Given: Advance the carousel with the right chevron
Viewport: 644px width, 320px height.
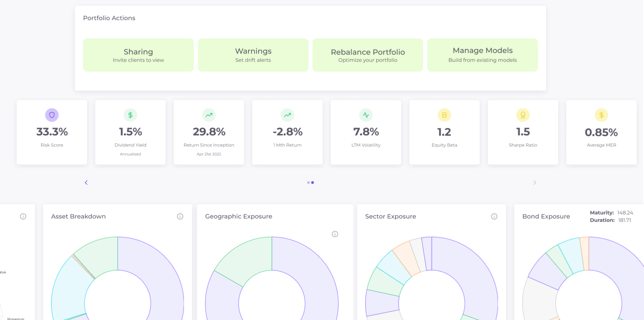Looking at the screenshot, I should click(535, 182).
